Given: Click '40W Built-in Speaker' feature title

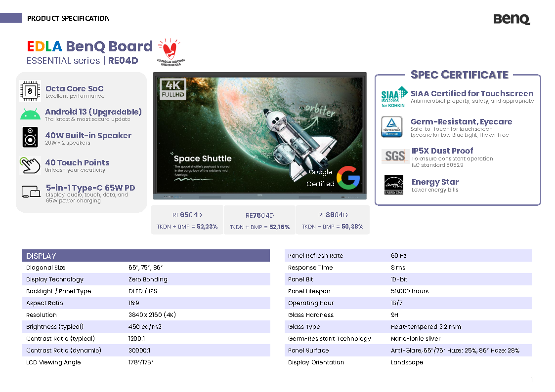Looking at the screenshot, I should point(88,135).
